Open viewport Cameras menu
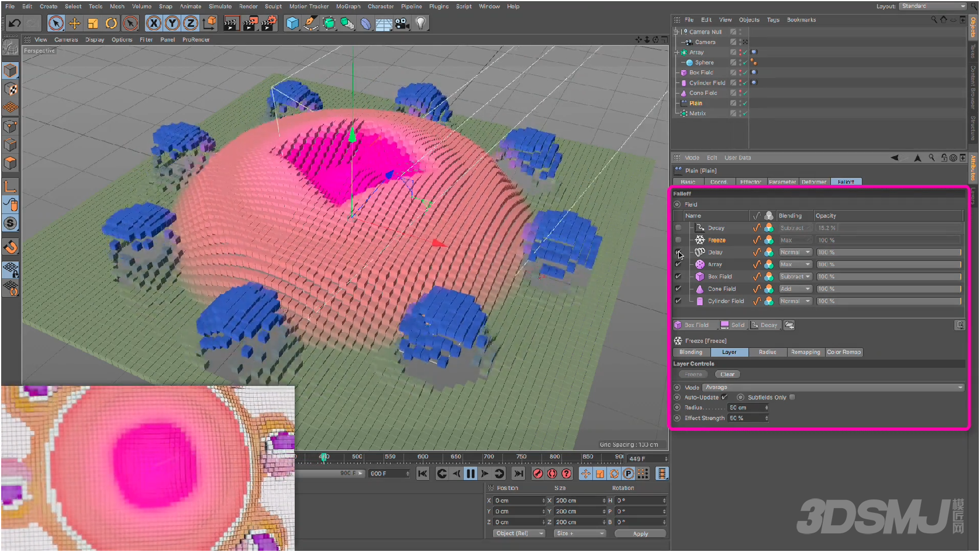Screen dimensions: 980x552 (66, 40)
